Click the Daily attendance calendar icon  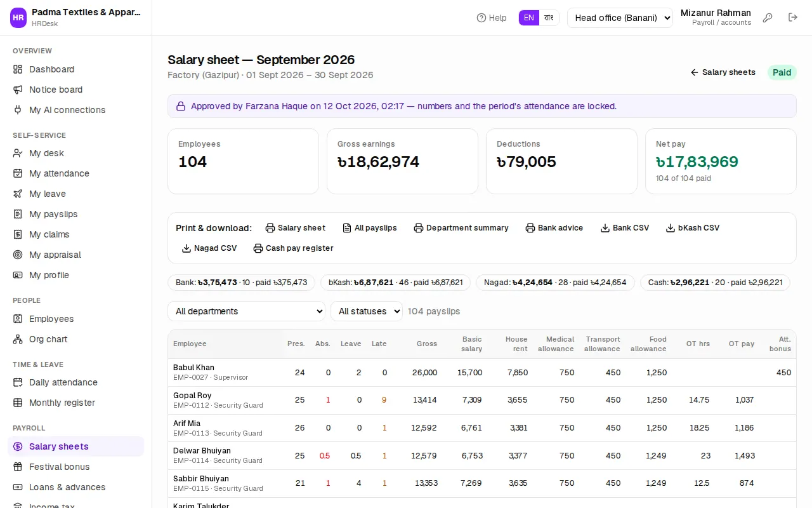tap(18, 382)
